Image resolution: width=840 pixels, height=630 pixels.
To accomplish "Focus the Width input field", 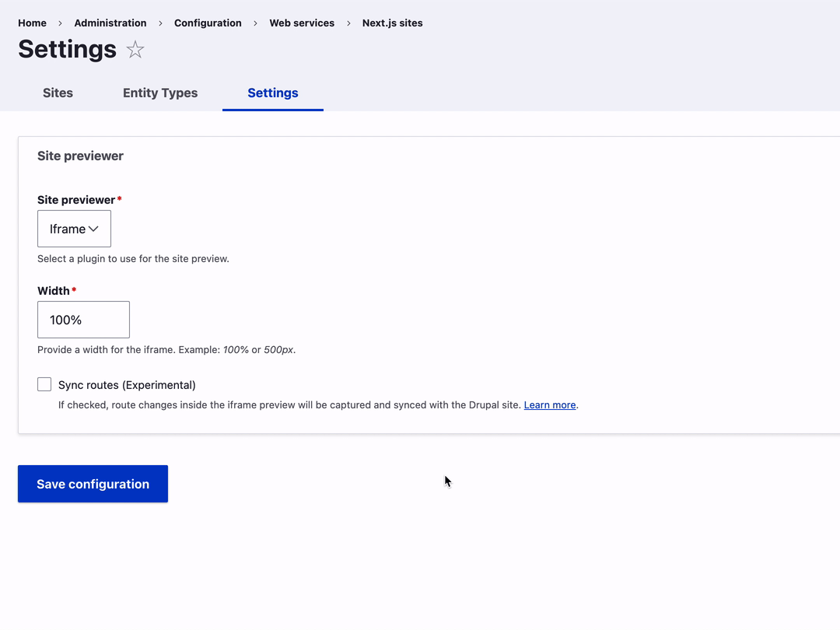I will pos(83,320).
